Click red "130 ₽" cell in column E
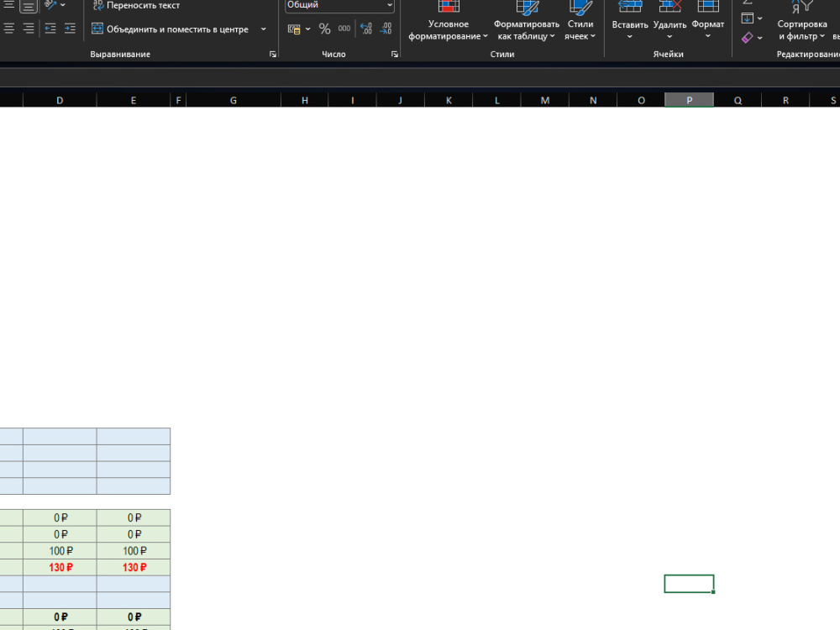The image size is (840, 630). tap(134, 567)
